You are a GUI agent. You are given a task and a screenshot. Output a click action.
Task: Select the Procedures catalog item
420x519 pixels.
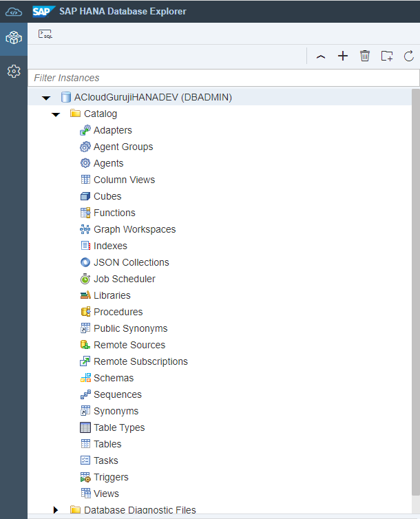coord(118,312)
